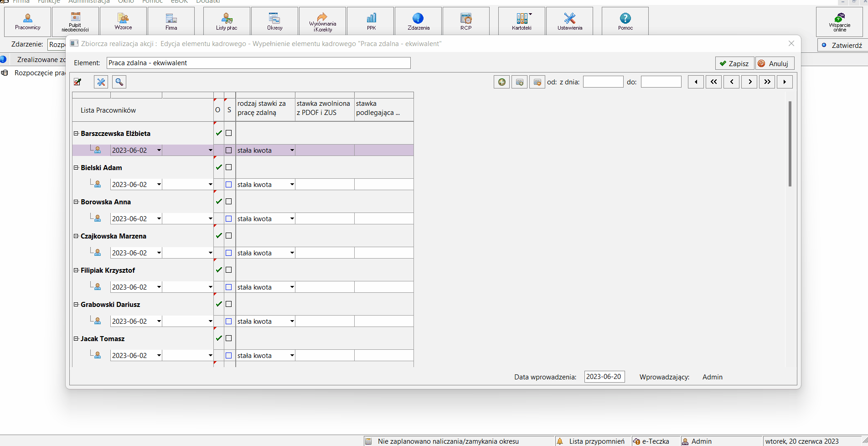Open the Okresy module

(274, 21)
